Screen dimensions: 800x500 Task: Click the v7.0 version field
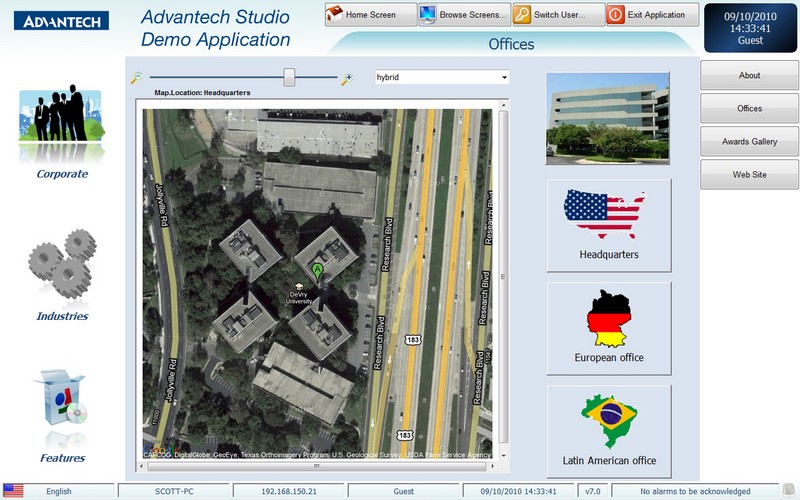click(x=592, y=491)
